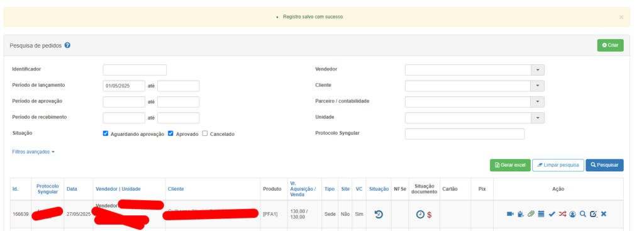This screenshot has height=231, width=644.
Task: Open the Vendedor dropdown
Action: [x=538, y=70]
